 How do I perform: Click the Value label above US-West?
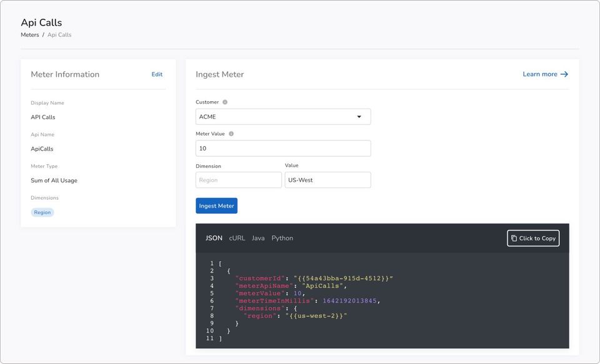pyautogui.click(x=292, y=165)
